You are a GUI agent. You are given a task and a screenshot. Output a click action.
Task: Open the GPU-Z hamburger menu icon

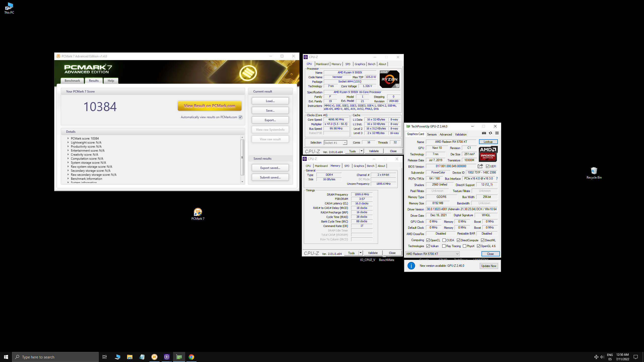(497, 133)
